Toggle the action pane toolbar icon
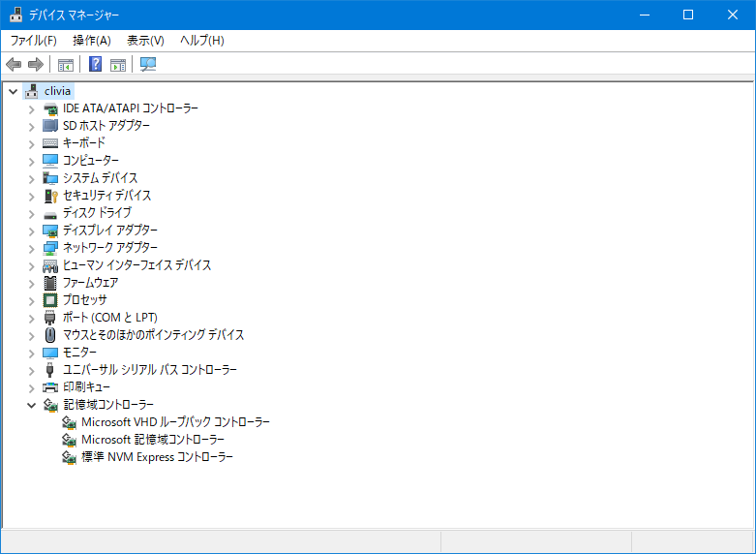This screenshot has width=756, height=554. point(118,64)
